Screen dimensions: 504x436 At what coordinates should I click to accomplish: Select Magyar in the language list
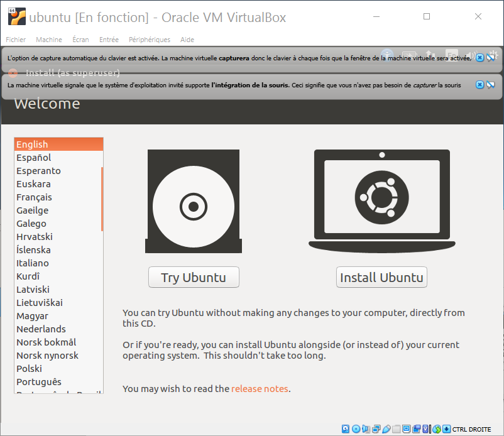tap(58, 315)
